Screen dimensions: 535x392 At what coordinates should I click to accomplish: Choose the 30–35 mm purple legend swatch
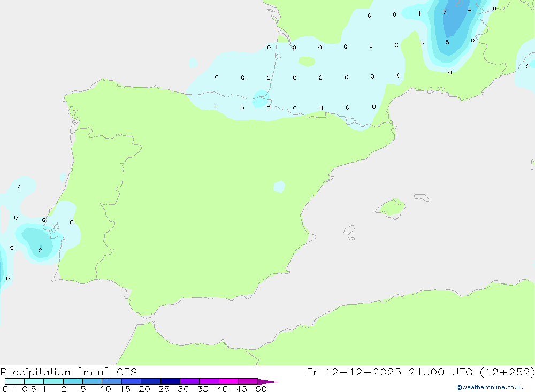[190, 381]
